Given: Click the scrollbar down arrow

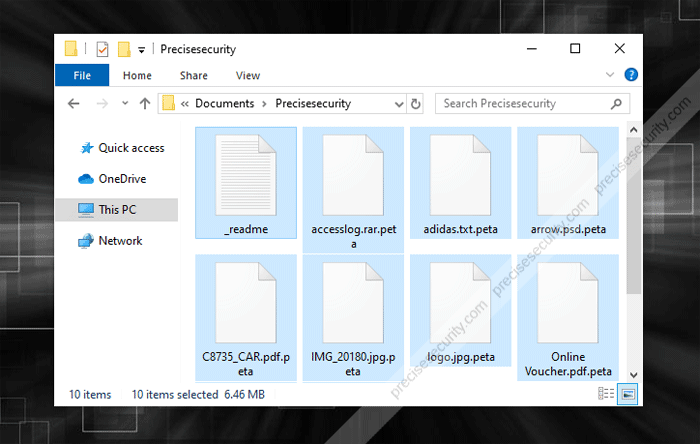Looking at the screenshot, I should tap(633, 375).
